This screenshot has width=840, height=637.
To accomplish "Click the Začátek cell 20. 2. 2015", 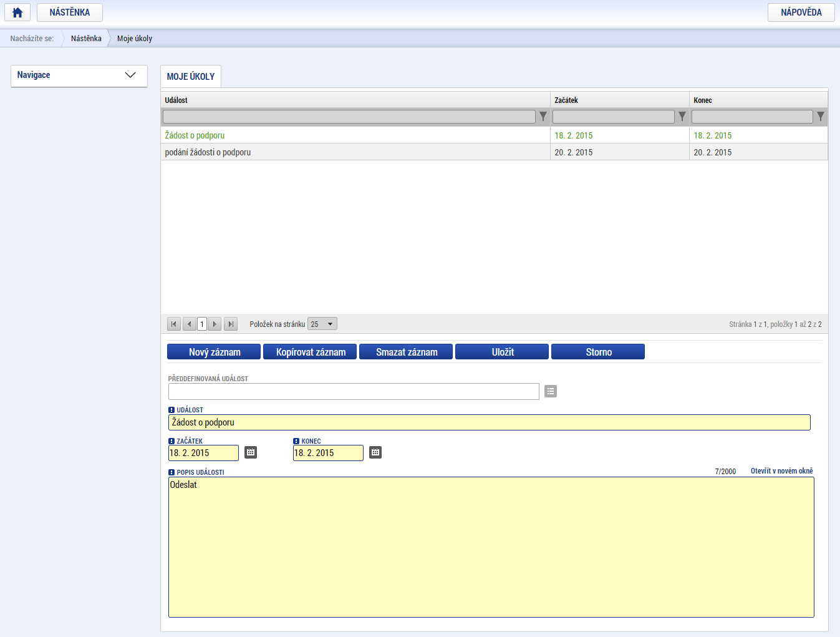I will coord(620,152).
